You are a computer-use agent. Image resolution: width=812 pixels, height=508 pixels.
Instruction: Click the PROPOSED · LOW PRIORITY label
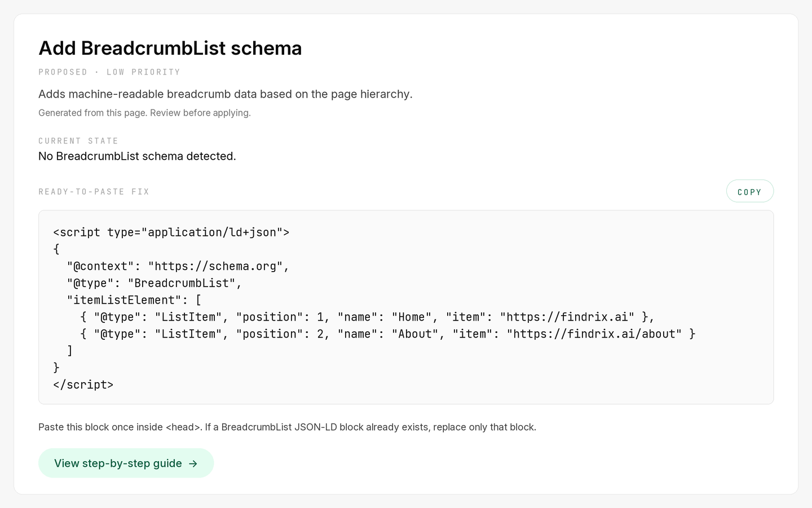tap(109, 72)
